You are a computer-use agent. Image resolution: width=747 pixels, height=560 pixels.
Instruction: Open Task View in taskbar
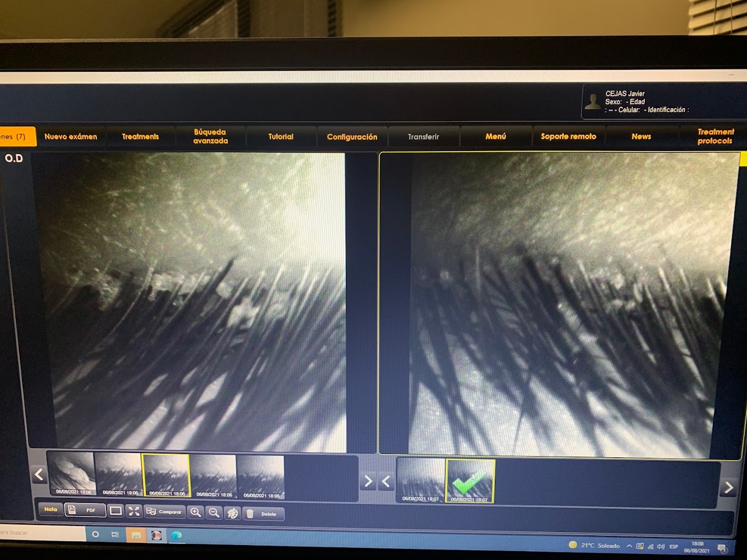point(115,535)
